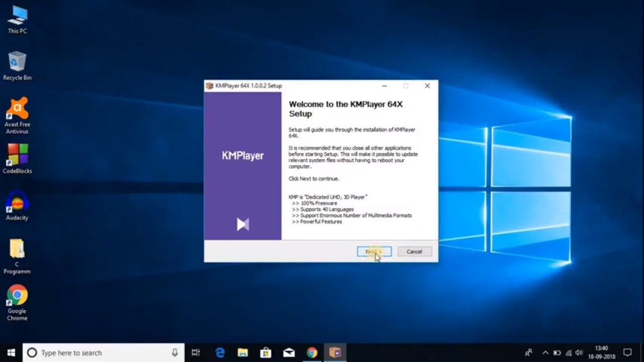Show hidden system tray icons
The height and width of the screenshot is (362, 644).
(x=545, y=352)
